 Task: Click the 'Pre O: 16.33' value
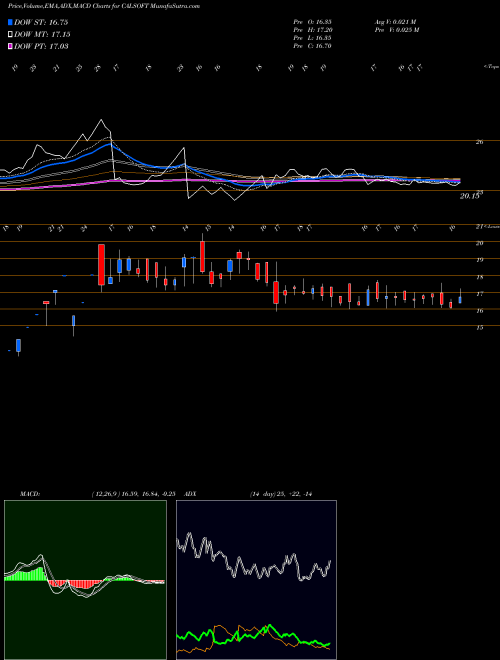313,22
